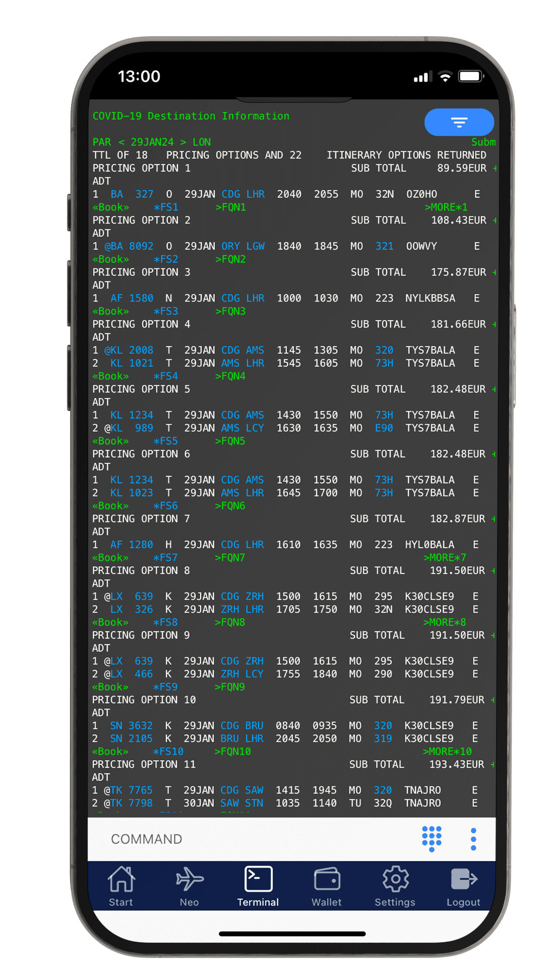Image resolution: width=560 pixels, height=973 pixels.
Task: Open the Wallet tab
Action: point(327,886)
